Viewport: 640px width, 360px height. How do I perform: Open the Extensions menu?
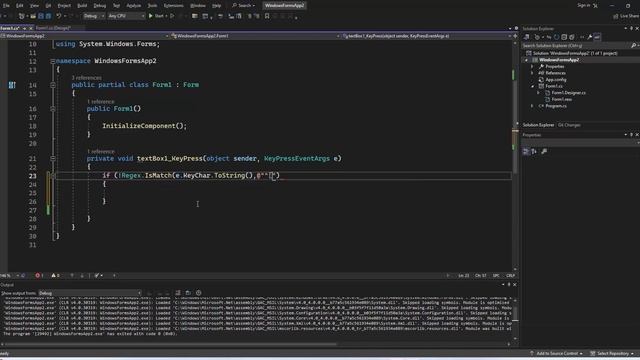tap(173, 6)
